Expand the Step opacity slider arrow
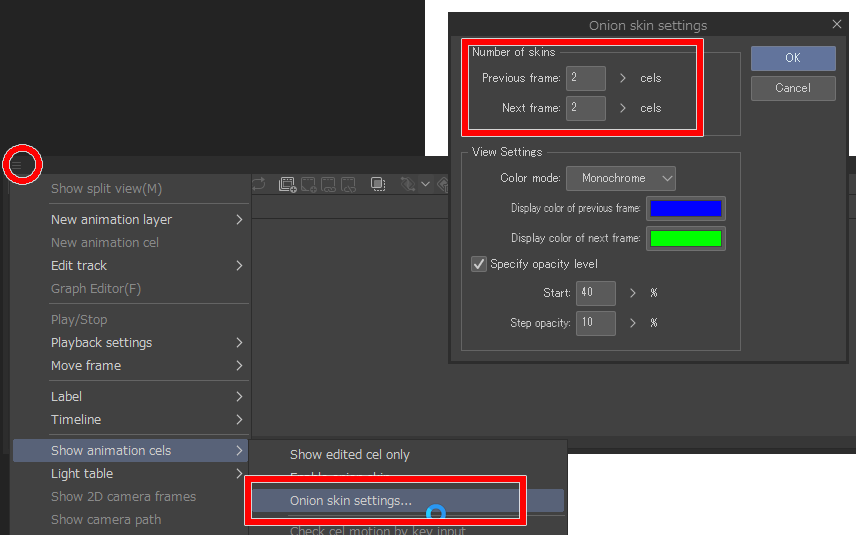This screenshot has height=535, width=856. tap(632, 323)
